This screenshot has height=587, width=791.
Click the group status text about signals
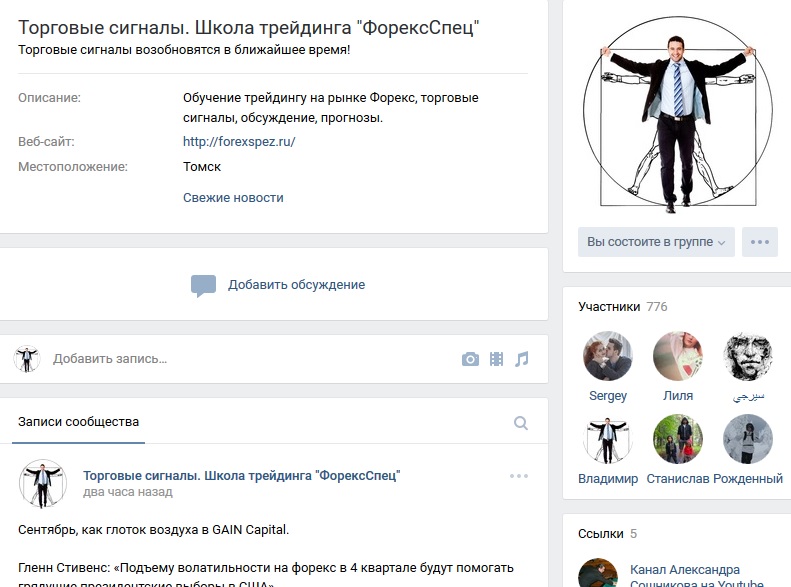184,50
